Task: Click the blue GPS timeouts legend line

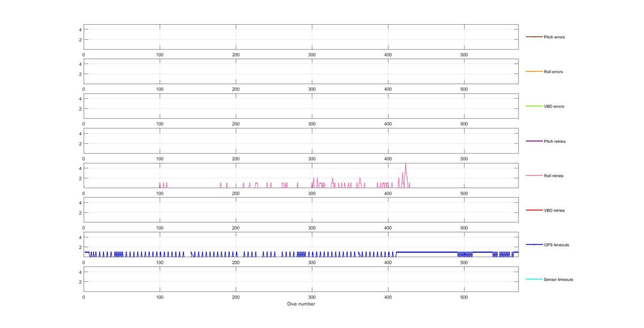Action: tap(534, 245)
